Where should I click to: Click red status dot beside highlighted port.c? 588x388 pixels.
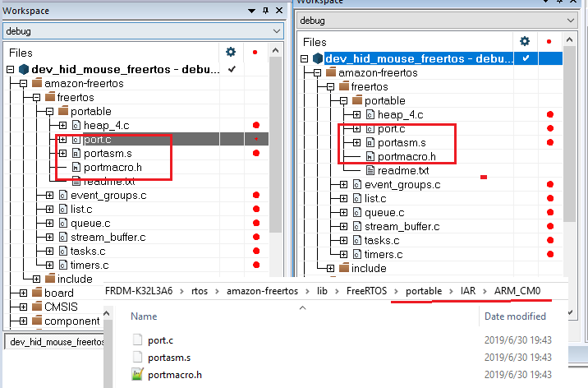256,139
